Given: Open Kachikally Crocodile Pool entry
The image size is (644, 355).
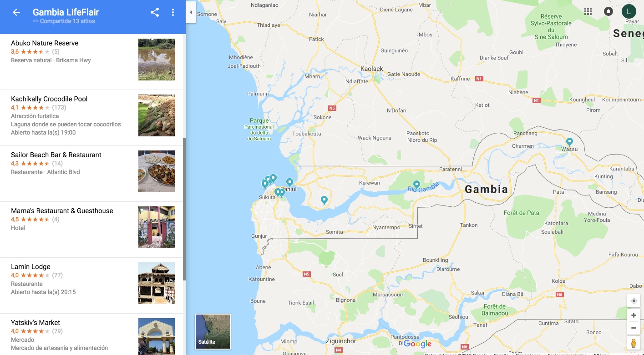Looking at the screenshot, I should pyautogui.click(x=91, y=118).
